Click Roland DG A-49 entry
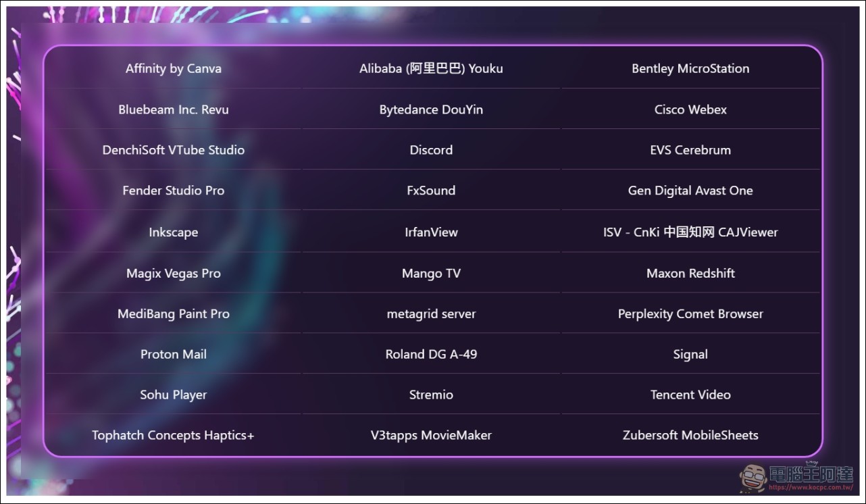 coord(431,354)
